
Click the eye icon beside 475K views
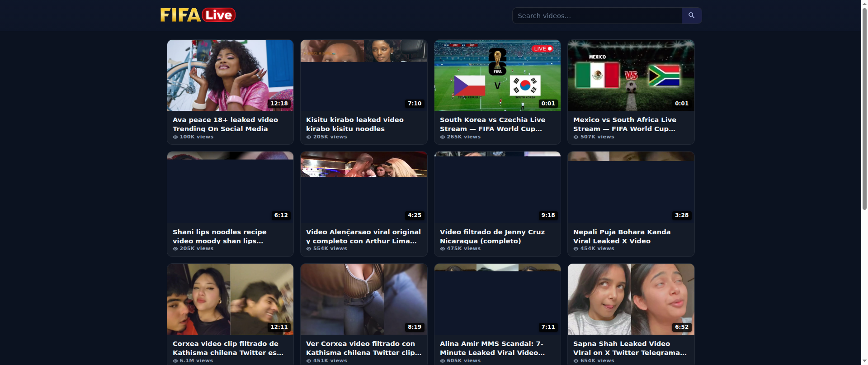443,249
